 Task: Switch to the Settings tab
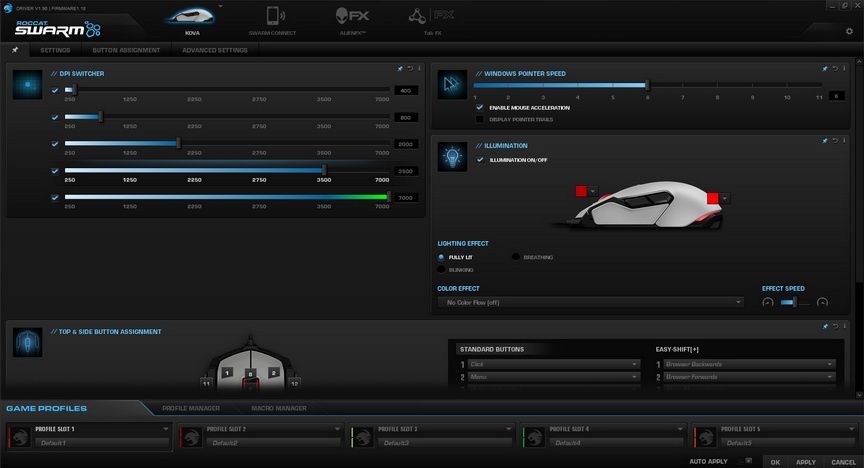click(55, 50)
